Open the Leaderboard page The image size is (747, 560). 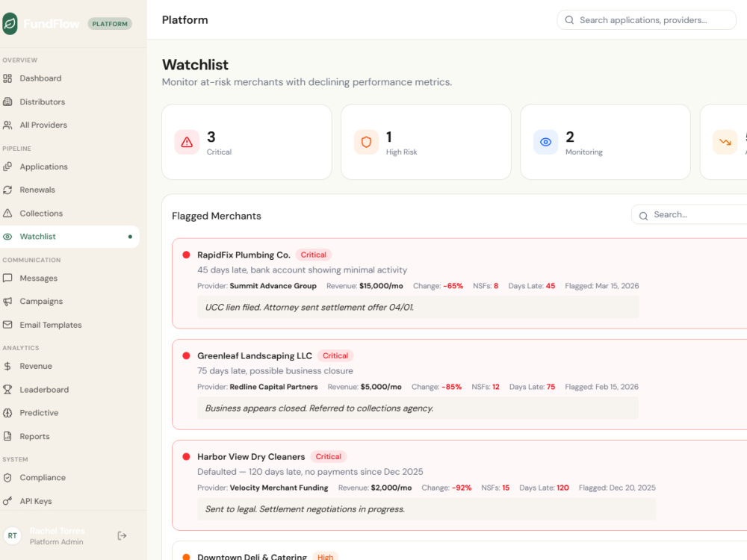(69, 390)
